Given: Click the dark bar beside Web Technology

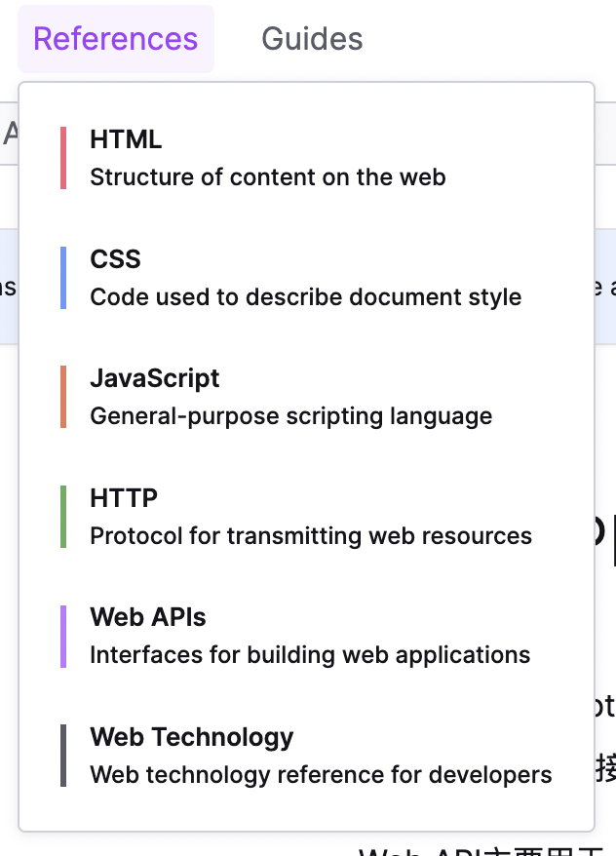Looking at the screenshot, I should pos(63,756).
